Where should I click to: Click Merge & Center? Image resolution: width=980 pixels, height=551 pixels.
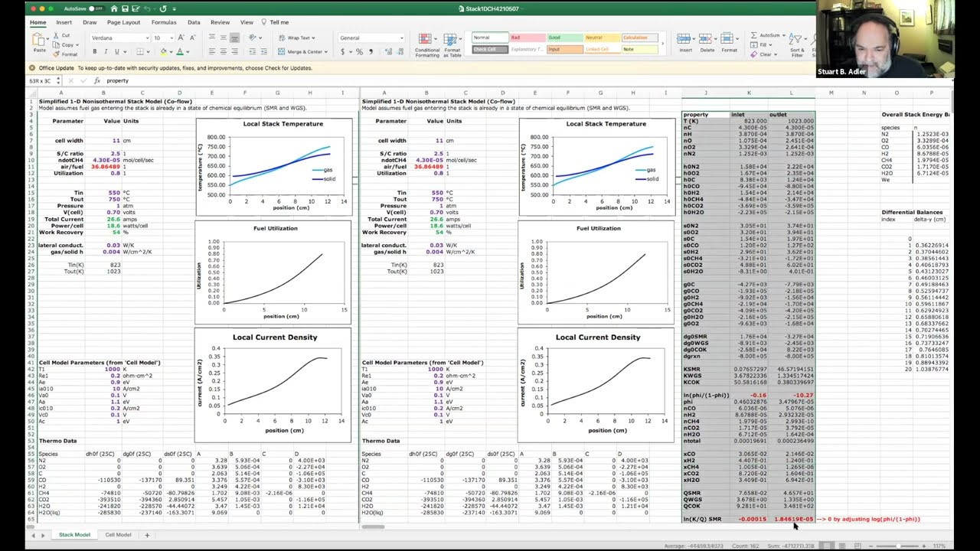tap(302, 52)
